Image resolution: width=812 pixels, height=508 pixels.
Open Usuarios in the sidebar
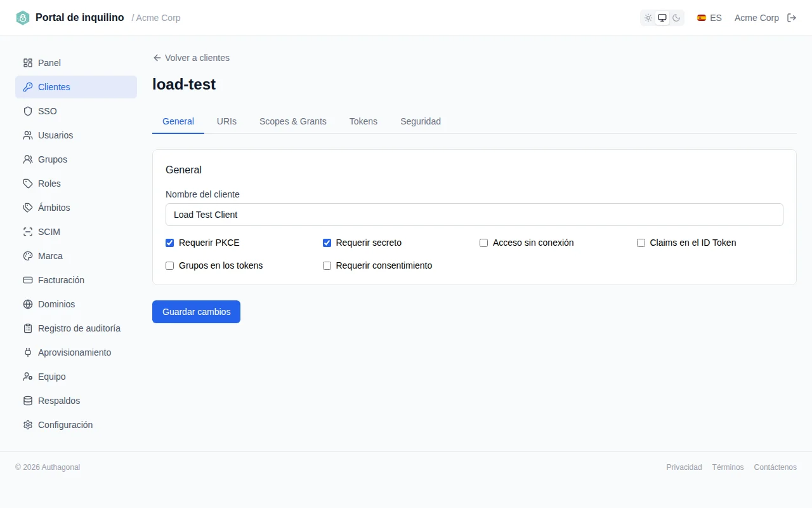tap(76, 135)
